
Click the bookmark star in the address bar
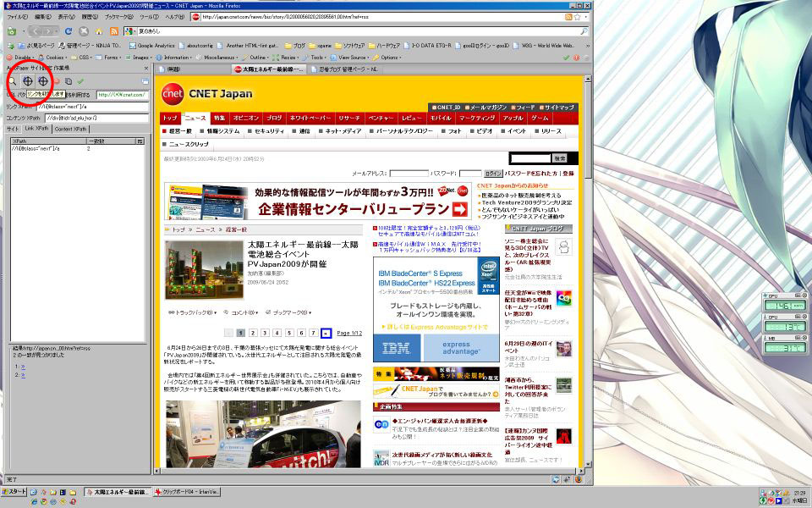point(578,17)
